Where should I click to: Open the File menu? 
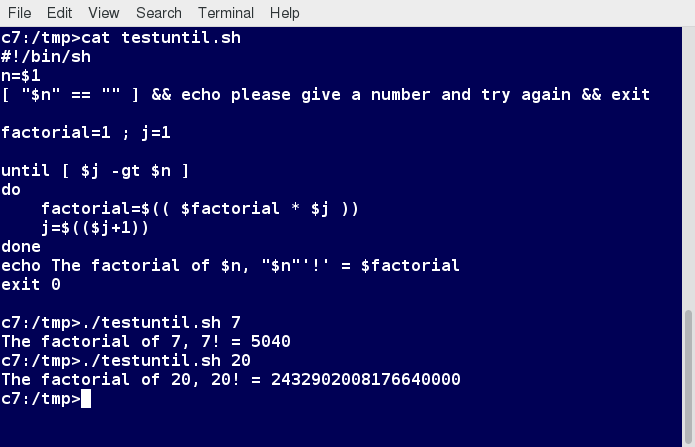[20, 13]
